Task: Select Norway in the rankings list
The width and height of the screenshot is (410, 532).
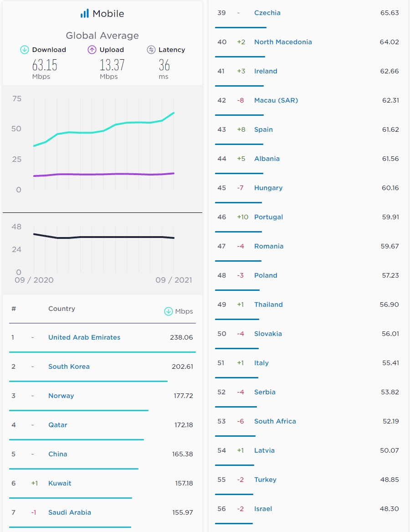Action: tap(61, 396)
